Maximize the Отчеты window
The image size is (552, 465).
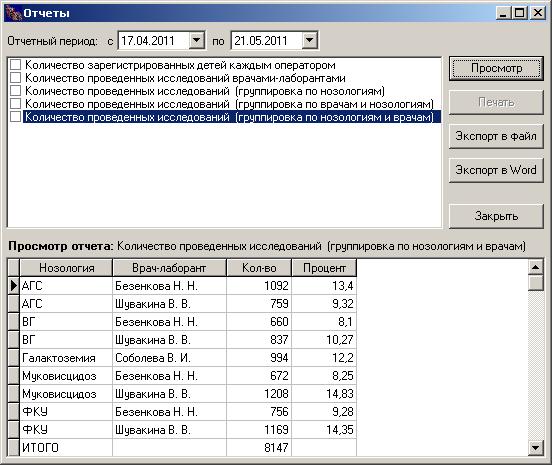519,13
